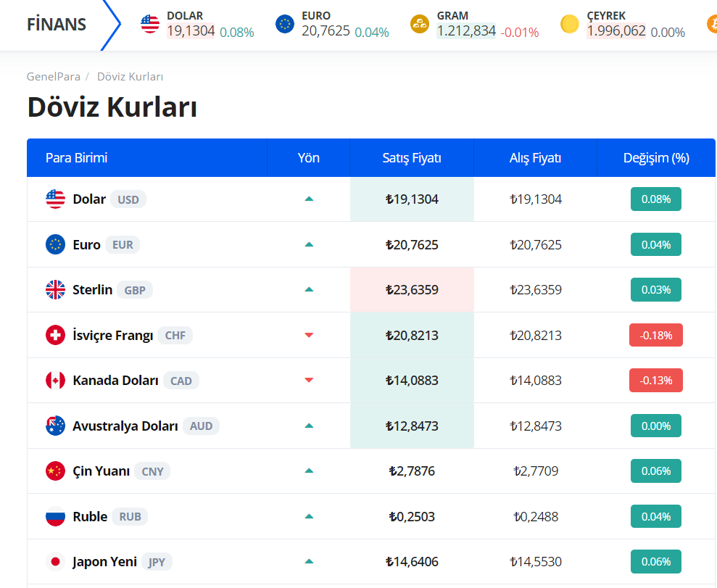Click the UK flag icon for Sterlin
This screenshot has width=717, height=588.
(55, 289)
